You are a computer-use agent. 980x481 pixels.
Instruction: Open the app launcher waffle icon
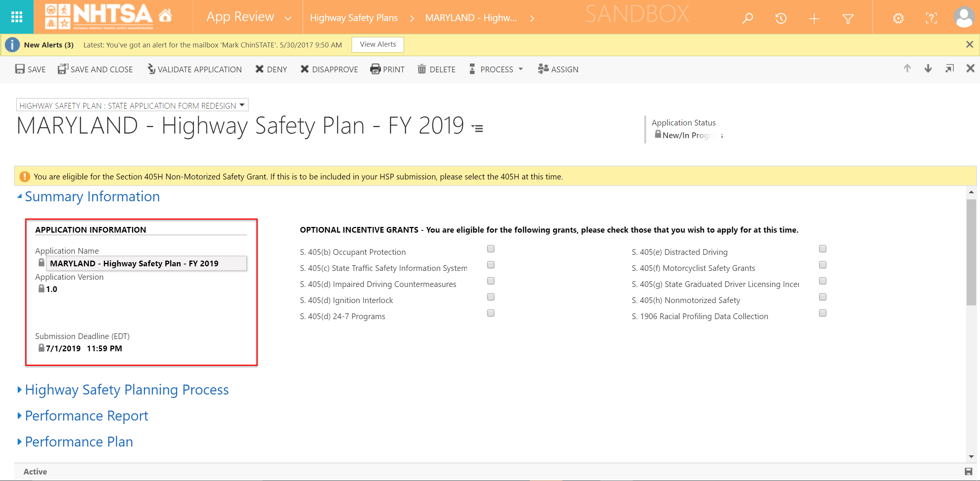(x=16, y=17)
